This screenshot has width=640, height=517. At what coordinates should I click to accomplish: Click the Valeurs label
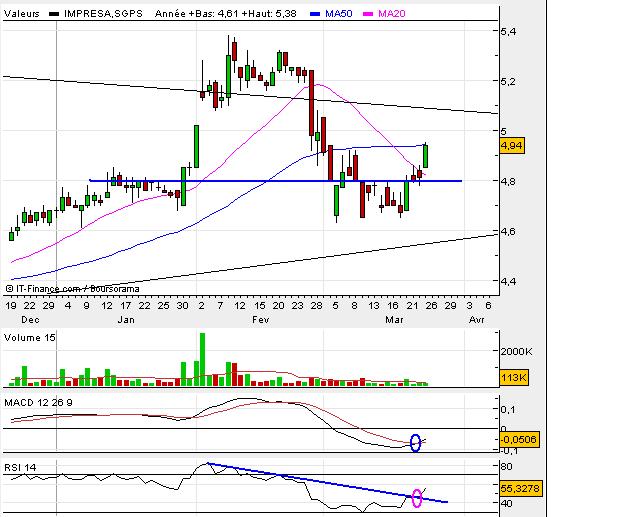22,14
